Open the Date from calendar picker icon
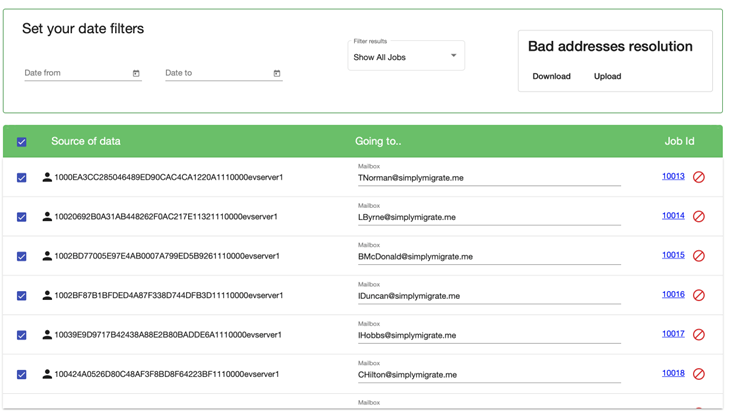This screenshot has width=731, height=416. (136, 74)
